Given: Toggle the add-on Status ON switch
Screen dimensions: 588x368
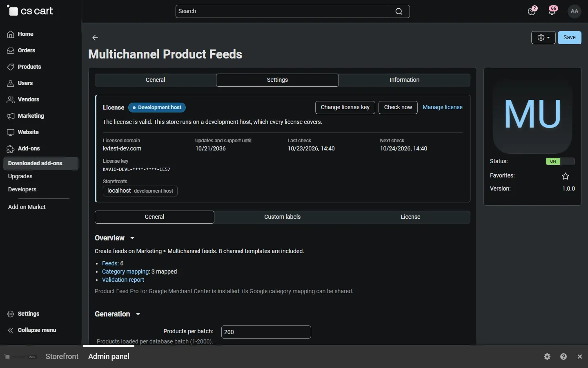Looking at the screenshot, I should tap(560, 162).
